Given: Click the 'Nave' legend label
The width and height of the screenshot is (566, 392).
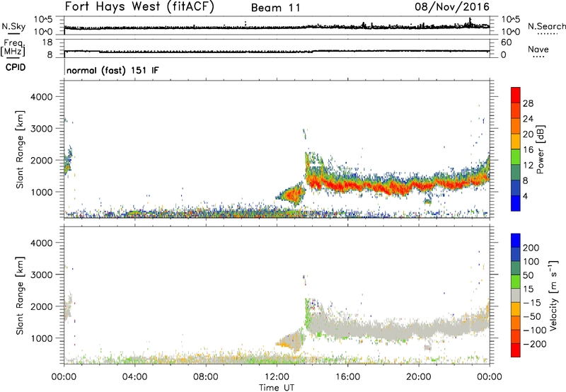Looking at the screenshot, I should point(538,50).
